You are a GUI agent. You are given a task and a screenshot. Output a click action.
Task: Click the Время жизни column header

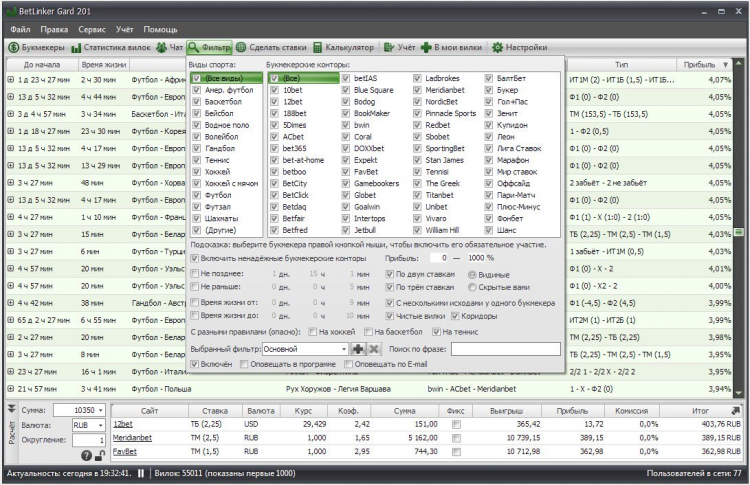click(103, 65)
